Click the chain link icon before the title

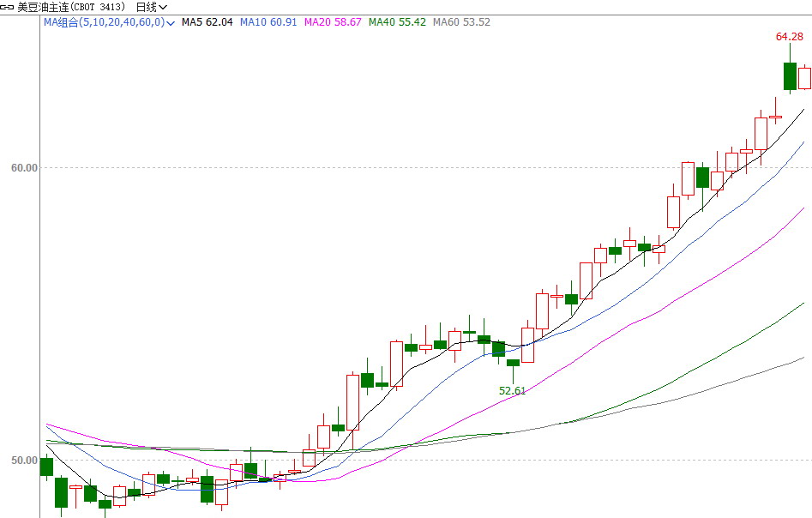point(8,7)
